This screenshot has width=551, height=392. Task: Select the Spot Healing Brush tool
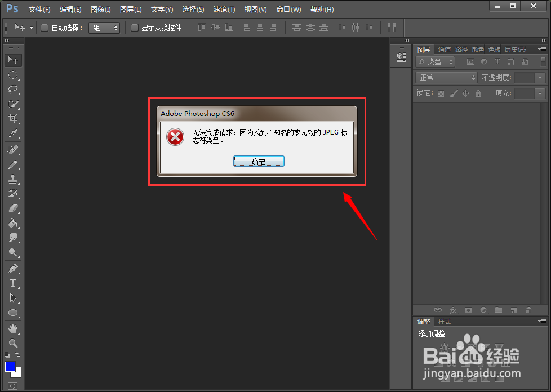pyautogui.click(x=13, y=150)
